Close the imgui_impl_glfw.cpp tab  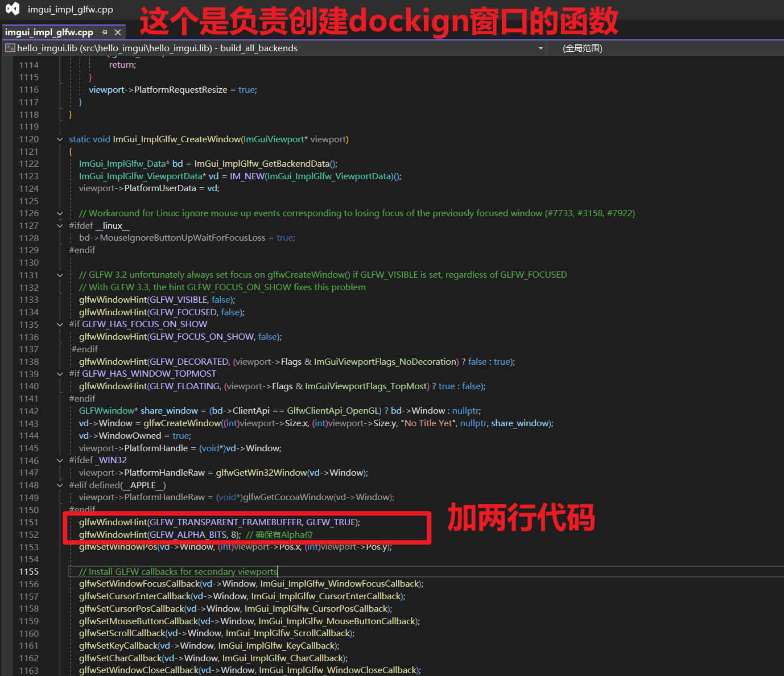[118, 32]
